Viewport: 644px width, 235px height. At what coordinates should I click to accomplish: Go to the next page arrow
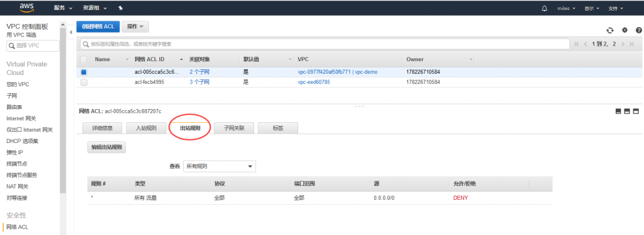[623, 44]
